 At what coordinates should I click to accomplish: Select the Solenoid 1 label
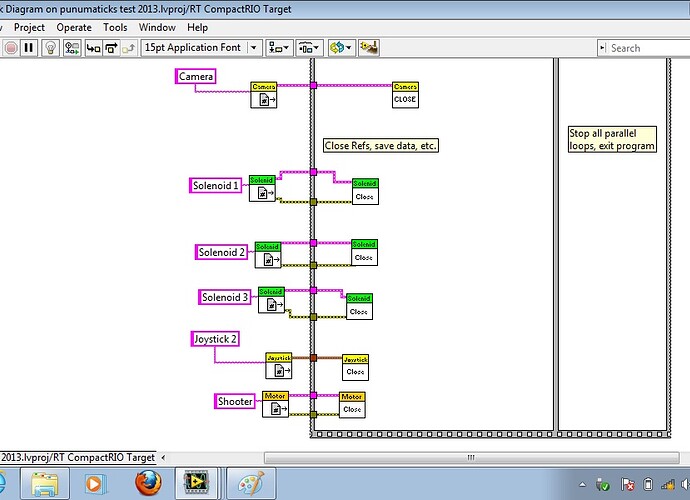point(216,185)
